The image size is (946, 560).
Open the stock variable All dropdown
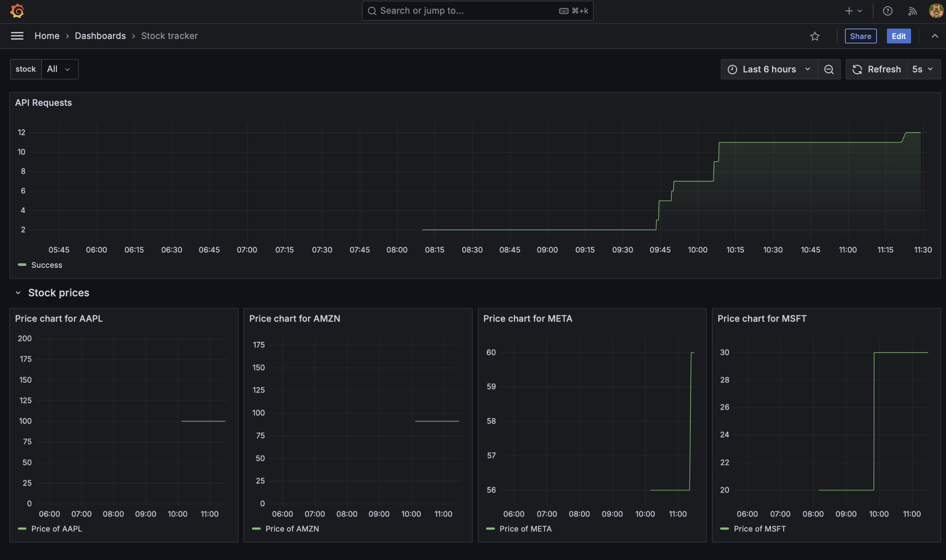coord(59,69)
